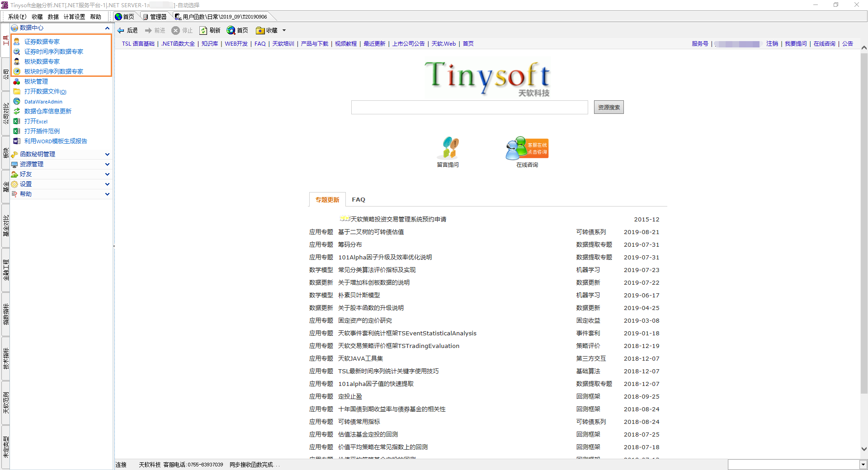Select the 专题更新 tab
868x470 pixels.
327,199
